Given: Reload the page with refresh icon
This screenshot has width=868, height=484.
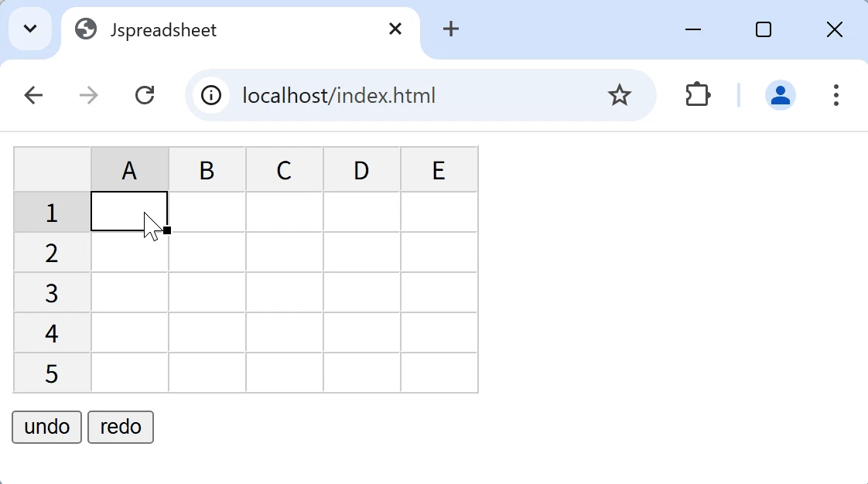Looking at the screenshot, I should pos(145,95).
